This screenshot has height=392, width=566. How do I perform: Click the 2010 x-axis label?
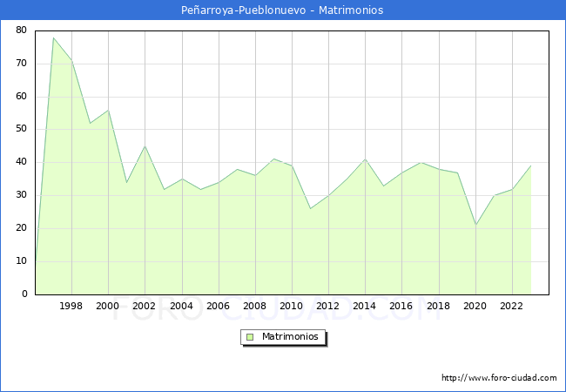[292, 306]
